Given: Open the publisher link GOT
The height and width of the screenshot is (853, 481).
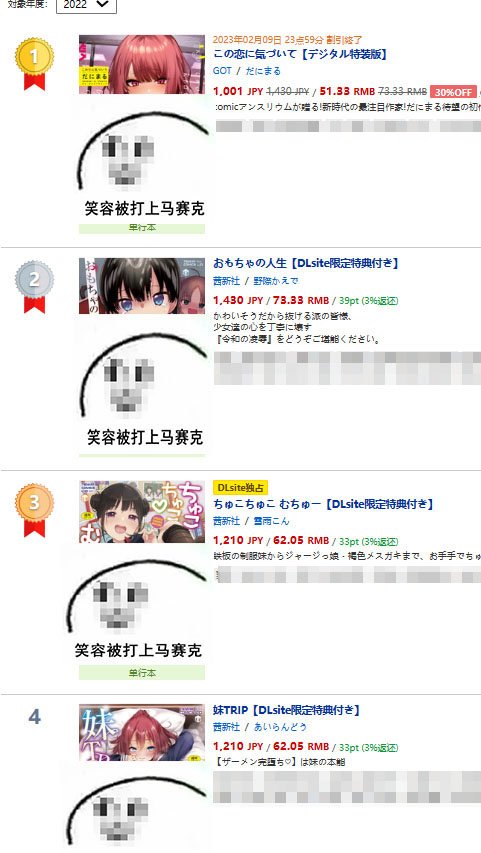Looking at the screenshot, I should 222,71.
